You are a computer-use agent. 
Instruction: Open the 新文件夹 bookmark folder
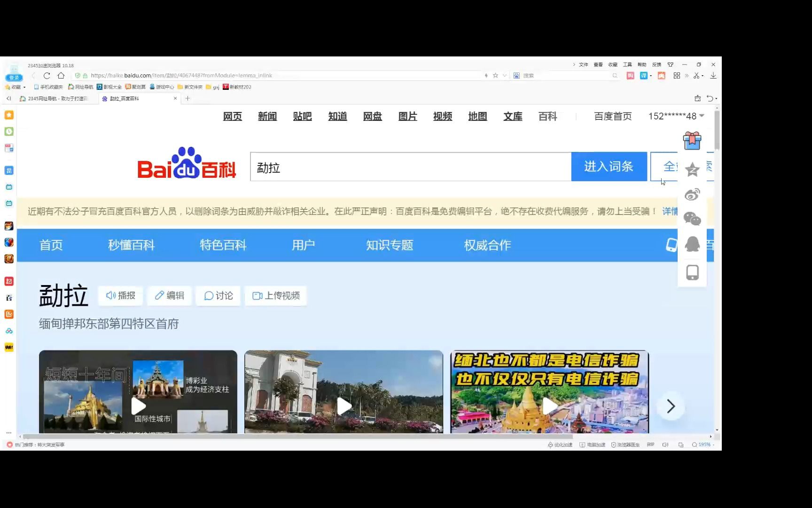[190, 87]
